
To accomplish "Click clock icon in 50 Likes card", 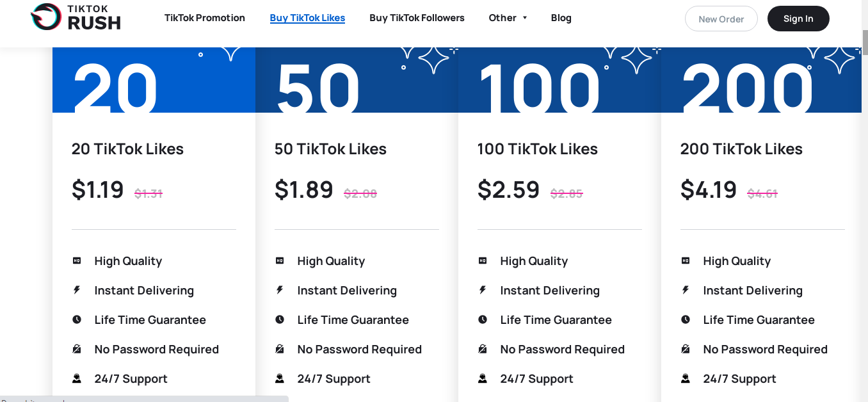I will [280, 319].
